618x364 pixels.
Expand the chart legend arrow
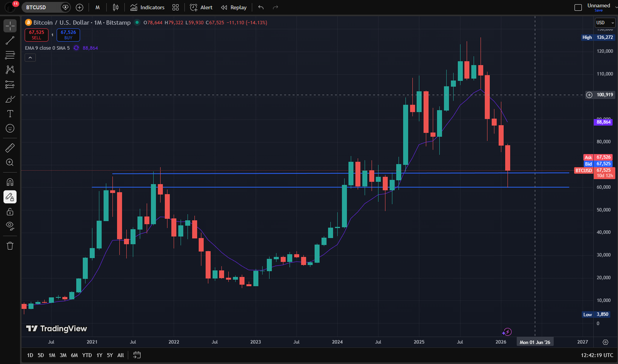tap(30, 57)
